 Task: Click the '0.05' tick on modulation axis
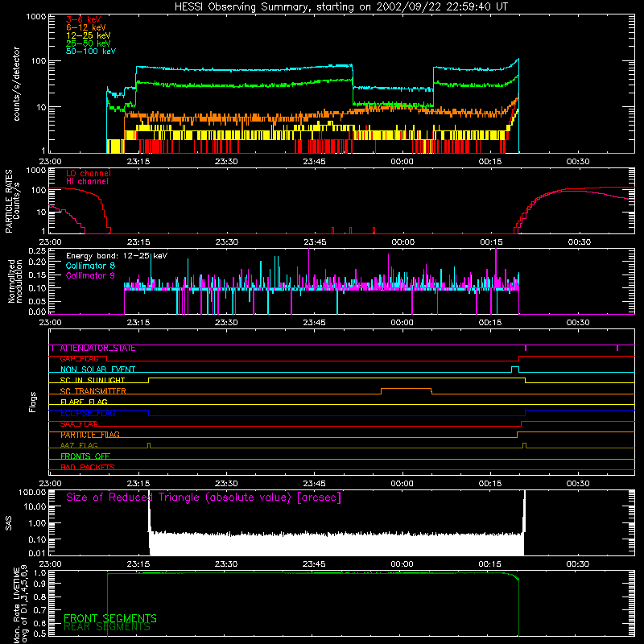[x=37, y=301]
